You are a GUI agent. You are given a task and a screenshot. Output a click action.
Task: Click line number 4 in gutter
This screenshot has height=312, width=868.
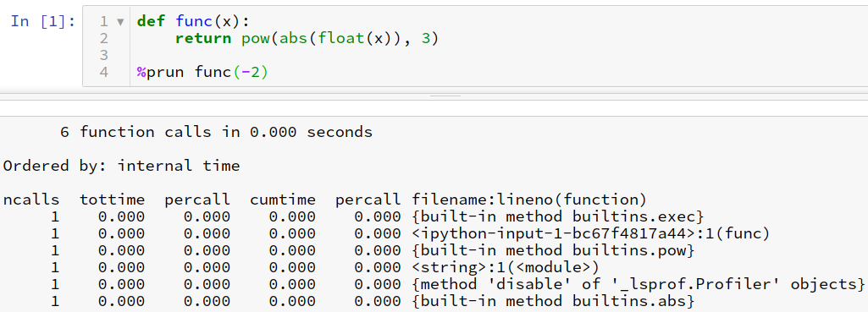point(104,72)
